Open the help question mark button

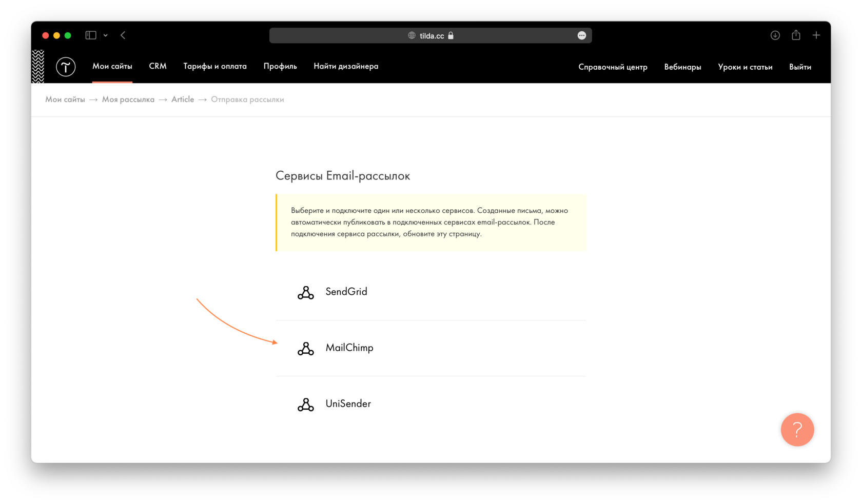point(797,430)
